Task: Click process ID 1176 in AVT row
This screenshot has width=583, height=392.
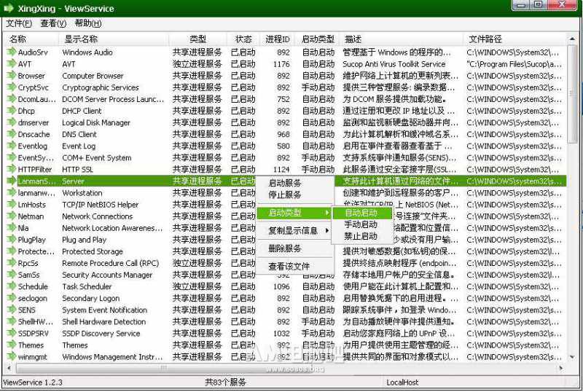Action: [281, 64]
